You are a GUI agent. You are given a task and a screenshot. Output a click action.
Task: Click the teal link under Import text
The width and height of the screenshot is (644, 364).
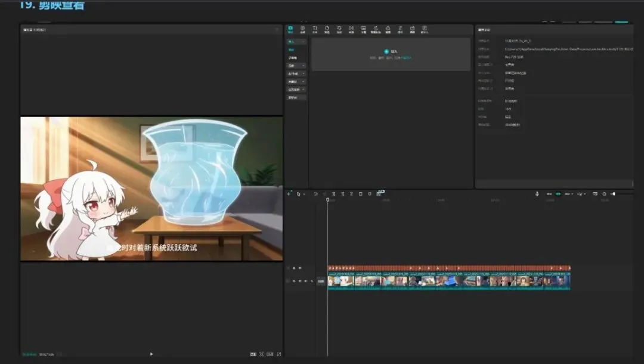(407, 58)
